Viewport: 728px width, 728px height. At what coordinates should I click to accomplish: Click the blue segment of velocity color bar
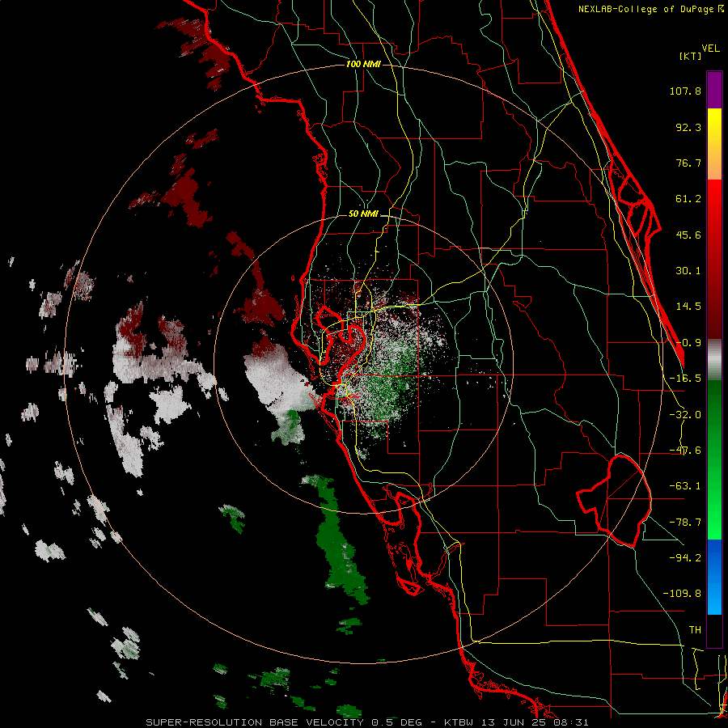tap(714, 577)
